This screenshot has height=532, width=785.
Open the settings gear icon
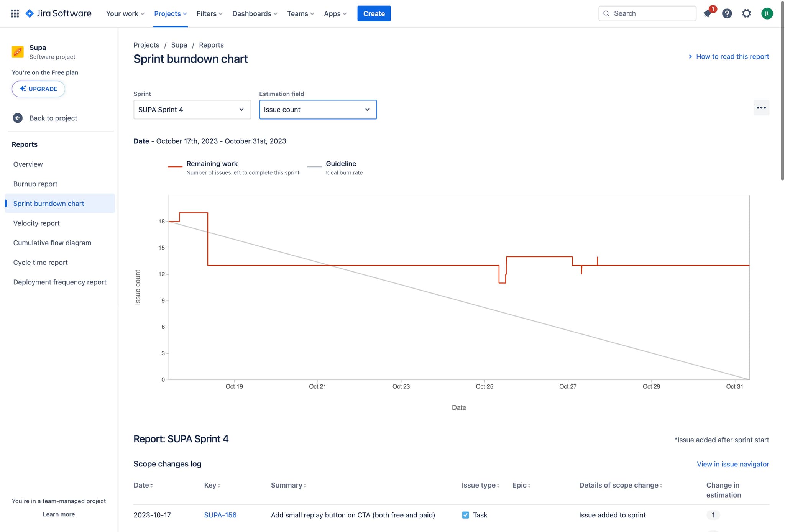click(x=746, y=14)
